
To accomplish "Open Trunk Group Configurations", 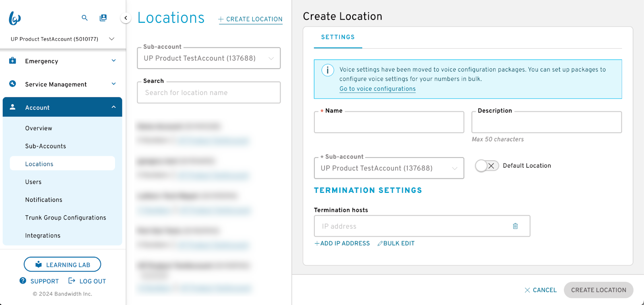I will (66, 218).
